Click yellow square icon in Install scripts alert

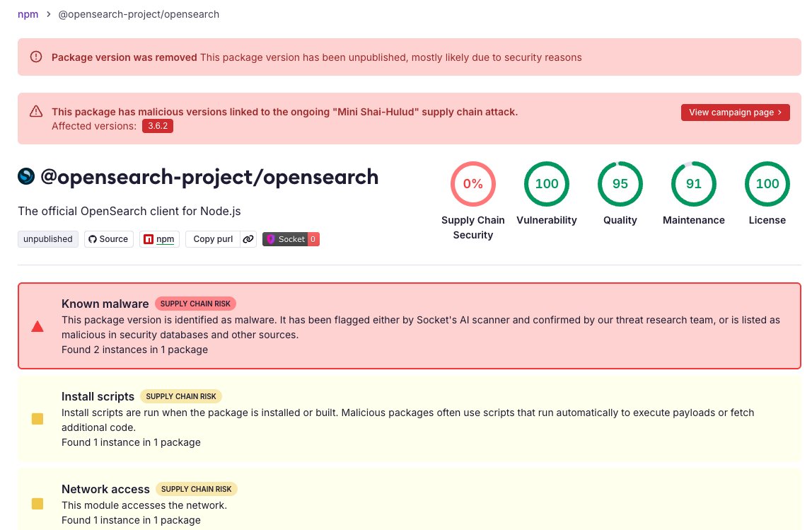tap(37, 419)
